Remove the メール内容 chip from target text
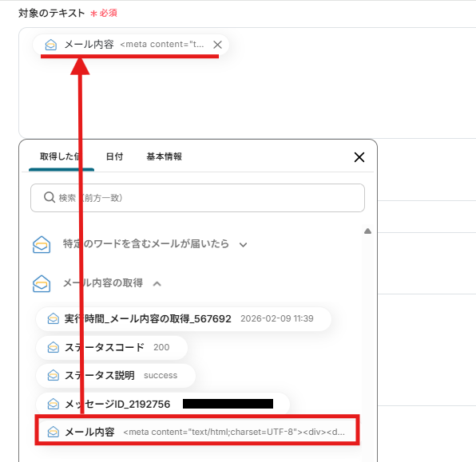 click(x=217, y=45)
